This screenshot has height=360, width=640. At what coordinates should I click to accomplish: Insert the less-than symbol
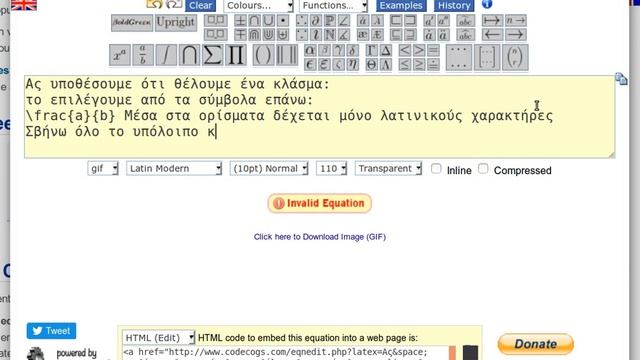404,51
